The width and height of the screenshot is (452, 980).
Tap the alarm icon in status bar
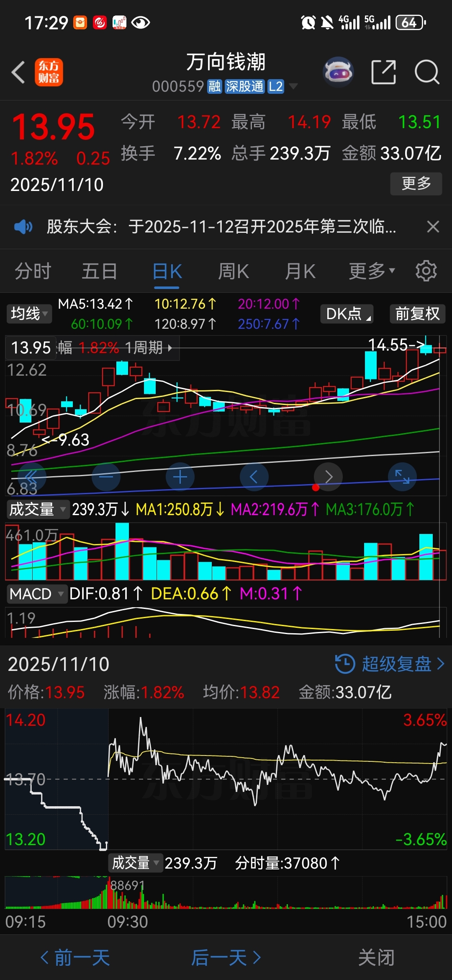(x=308, y=22)
